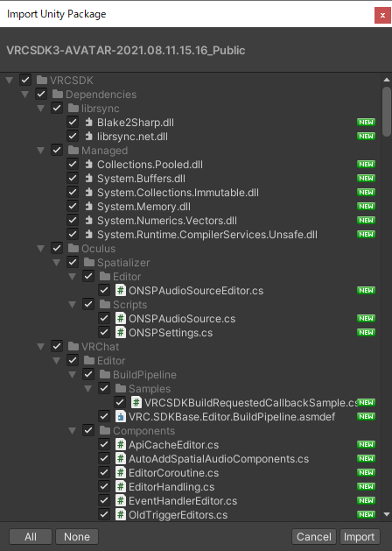Select the System.Runtime.CompilerServices.Unsafe.dll row
The height and width of the screenshot is (551, 392).
click(x=191, y=235)
